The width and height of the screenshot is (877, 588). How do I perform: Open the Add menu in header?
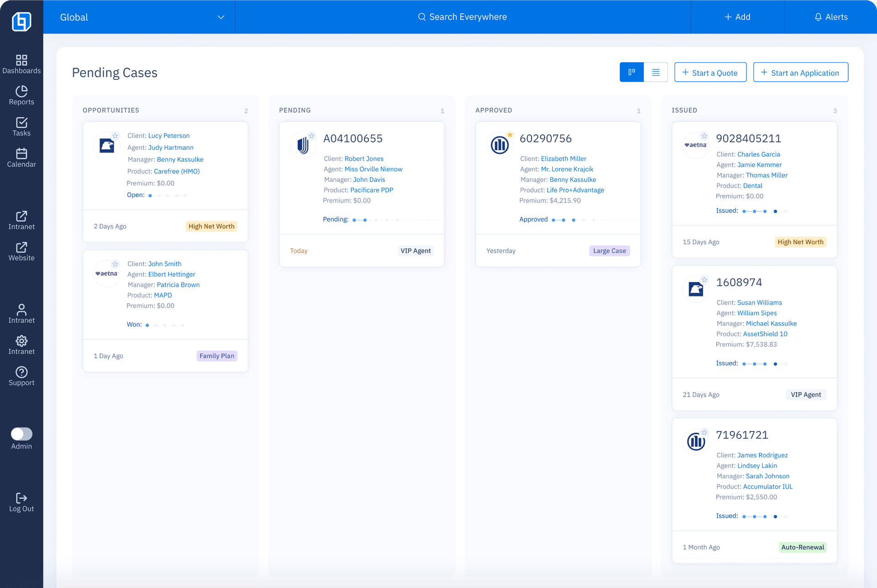737,17
